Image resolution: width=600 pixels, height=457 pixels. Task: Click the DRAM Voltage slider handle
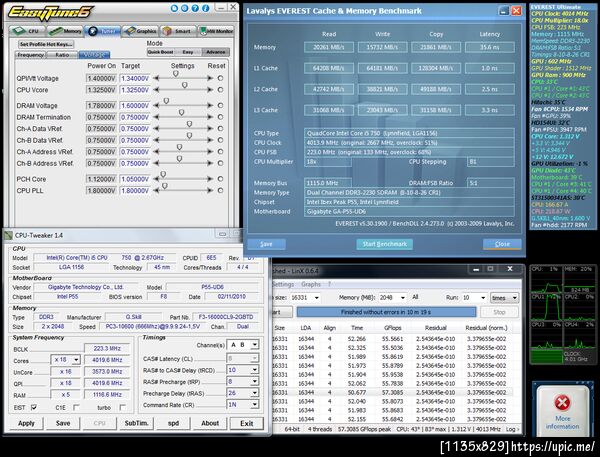pyautogui.click(x=166, y=101)
